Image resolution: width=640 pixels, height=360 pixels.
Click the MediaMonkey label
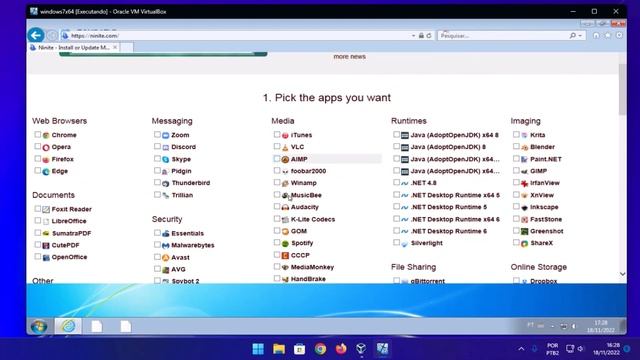coord(312,267)
